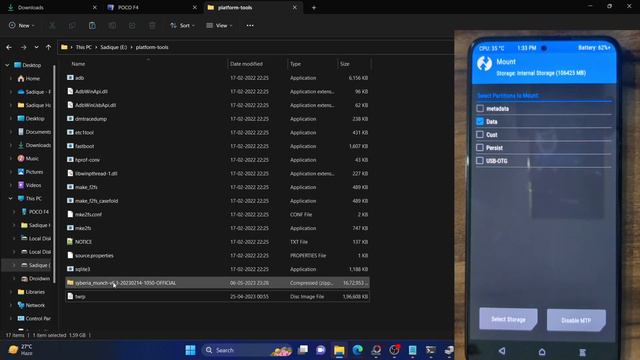This screenshot has width=640, height=360.
Task: Tap the TWRP menu navigation icon
Action: click(x=582, y=352)
